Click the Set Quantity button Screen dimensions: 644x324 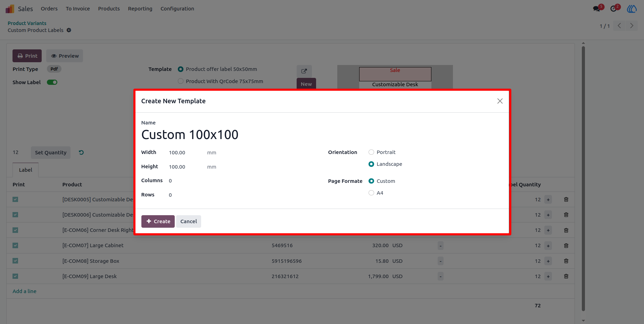point(51,153)
